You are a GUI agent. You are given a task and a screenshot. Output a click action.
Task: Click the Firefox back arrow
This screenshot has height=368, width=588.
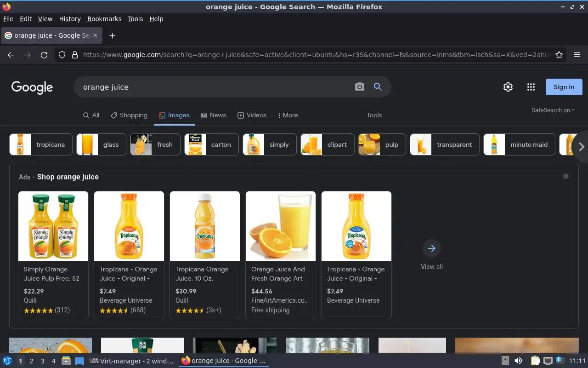pos(11,55)
